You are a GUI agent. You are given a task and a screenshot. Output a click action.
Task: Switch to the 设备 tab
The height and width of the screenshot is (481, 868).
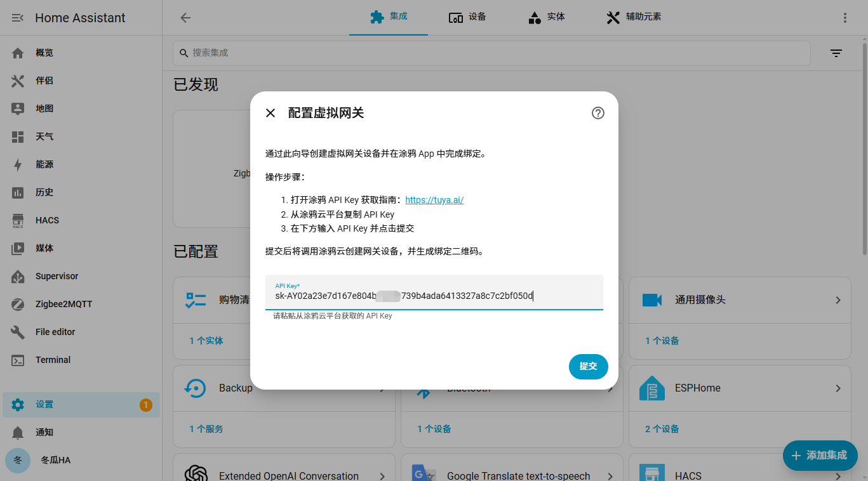tap(467, 17)
